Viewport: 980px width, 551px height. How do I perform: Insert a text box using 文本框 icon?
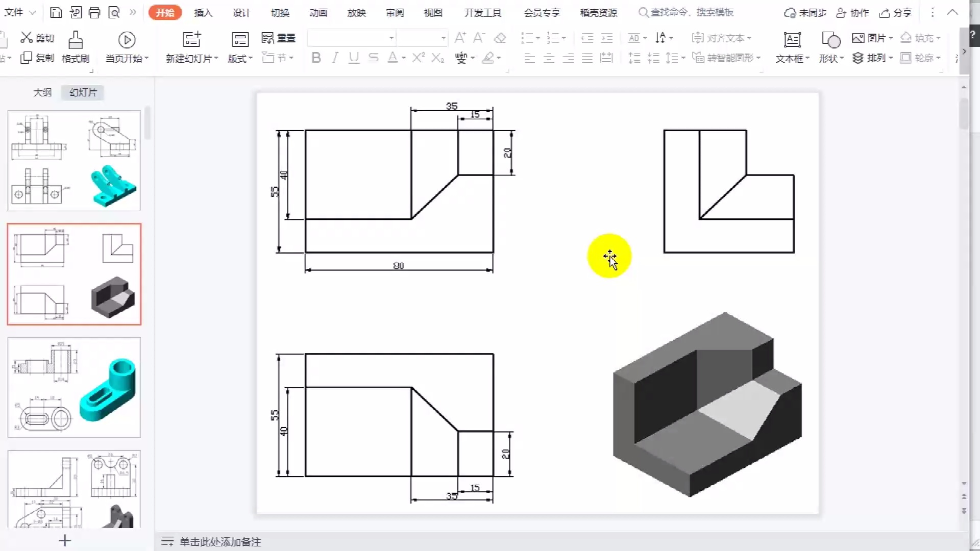pos(792,40)
